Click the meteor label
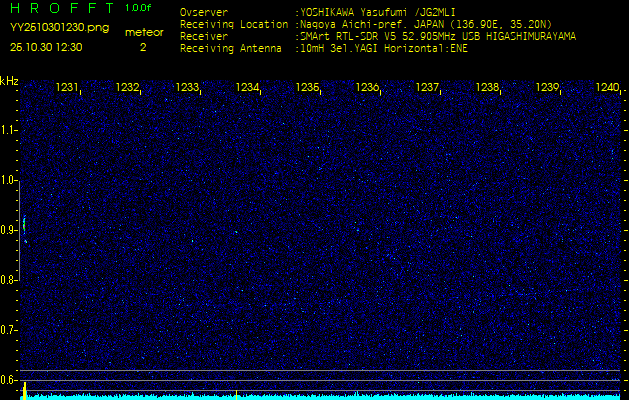 coord(143,32)
